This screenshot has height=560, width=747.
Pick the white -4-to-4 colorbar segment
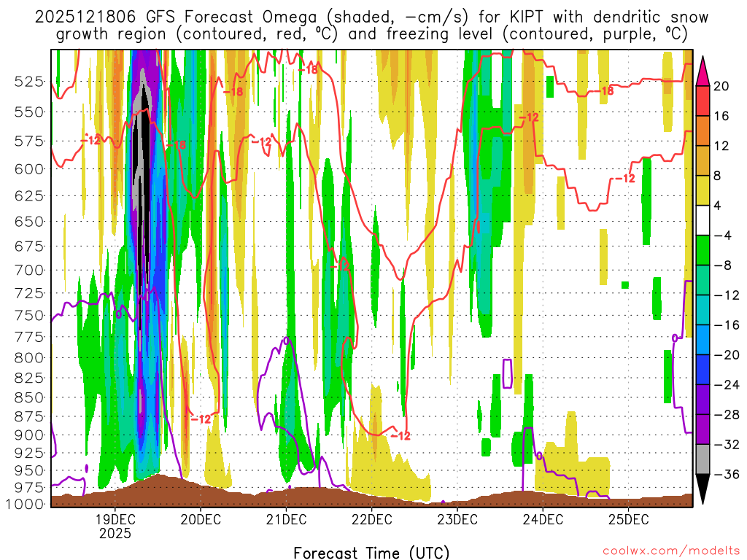point(703,220)
